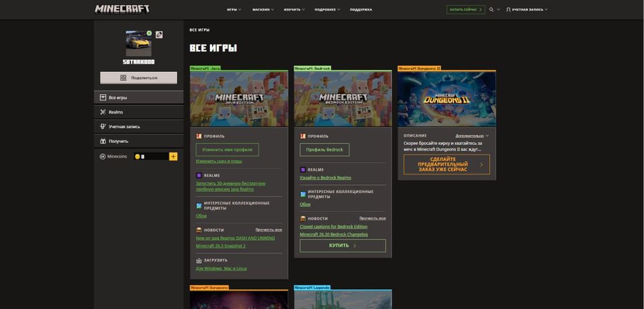Click the Minecoins balance field
This screenshot has width=644, height=309.
click(x=151, y=156)
